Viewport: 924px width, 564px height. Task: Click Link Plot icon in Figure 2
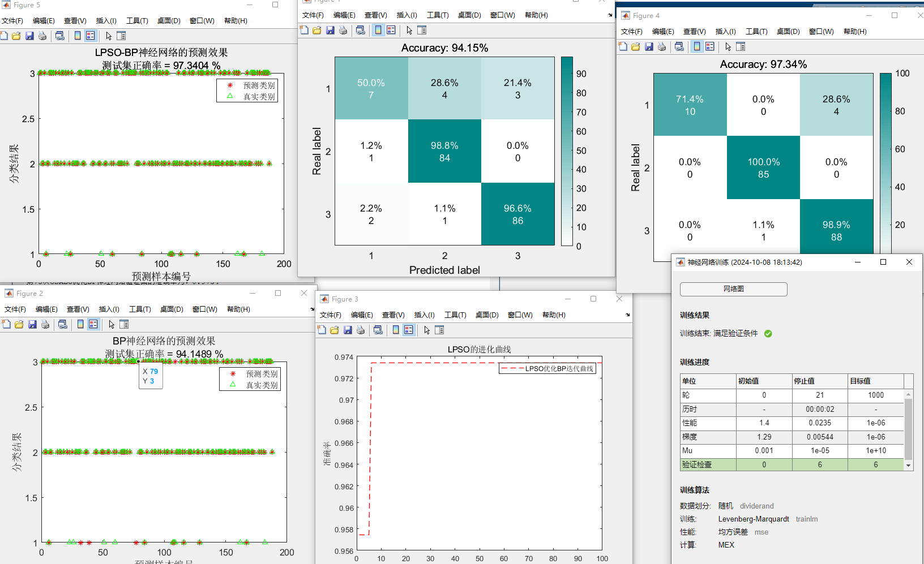(63, 325)
